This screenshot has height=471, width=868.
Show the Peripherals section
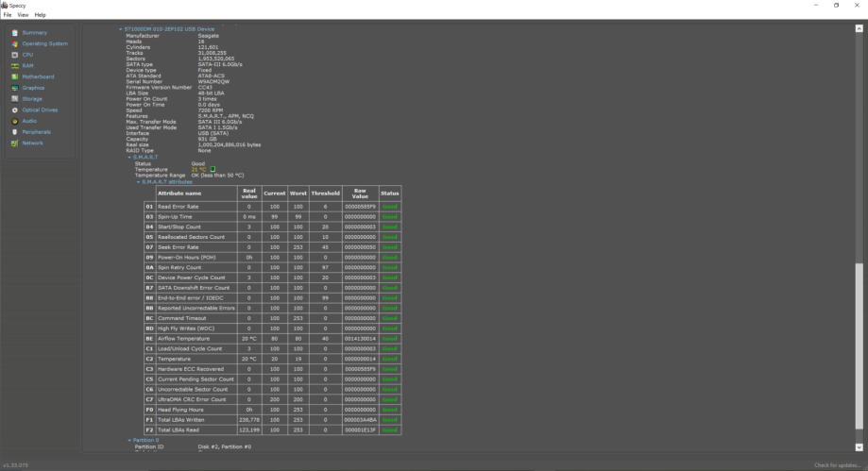[x=37, y=132]
